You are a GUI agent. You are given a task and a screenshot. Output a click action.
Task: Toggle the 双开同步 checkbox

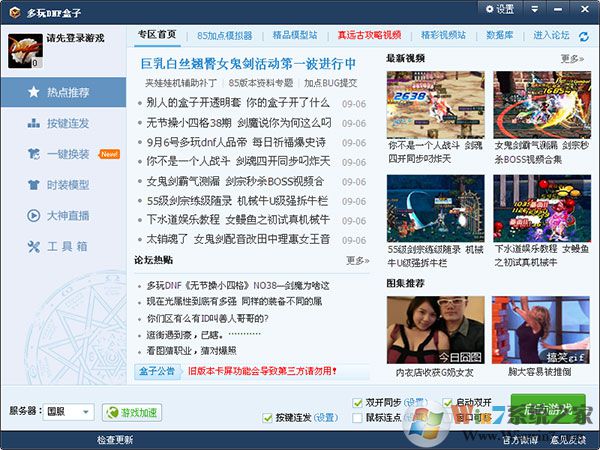click(357, 403)
